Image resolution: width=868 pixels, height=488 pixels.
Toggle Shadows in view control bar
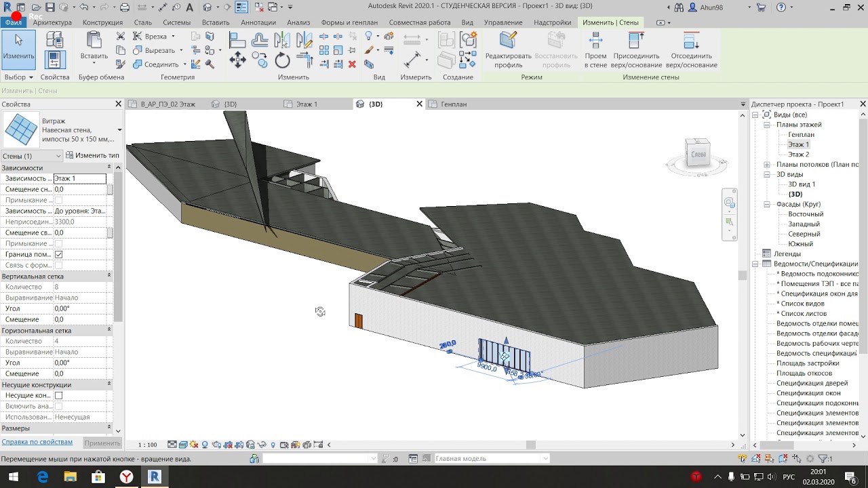[205, 445]
